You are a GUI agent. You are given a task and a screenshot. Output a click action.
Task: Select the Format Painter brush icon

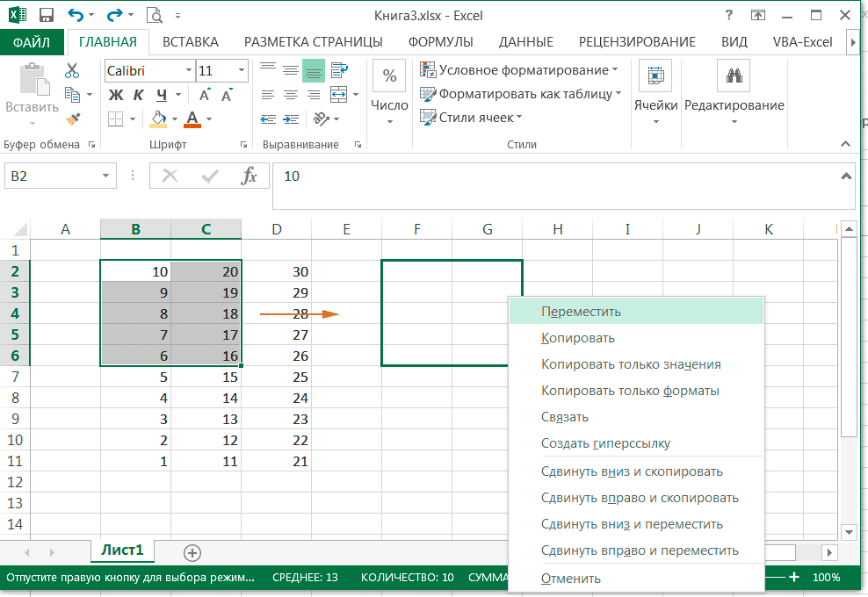[x=72, y=118]
